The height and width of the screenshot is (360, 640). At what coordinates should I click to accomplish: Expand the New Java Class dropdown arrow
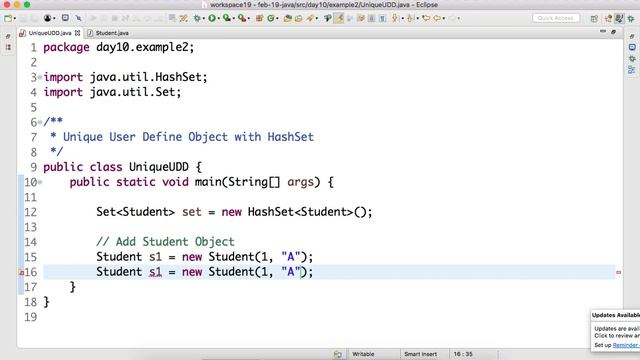pos(277,18)
